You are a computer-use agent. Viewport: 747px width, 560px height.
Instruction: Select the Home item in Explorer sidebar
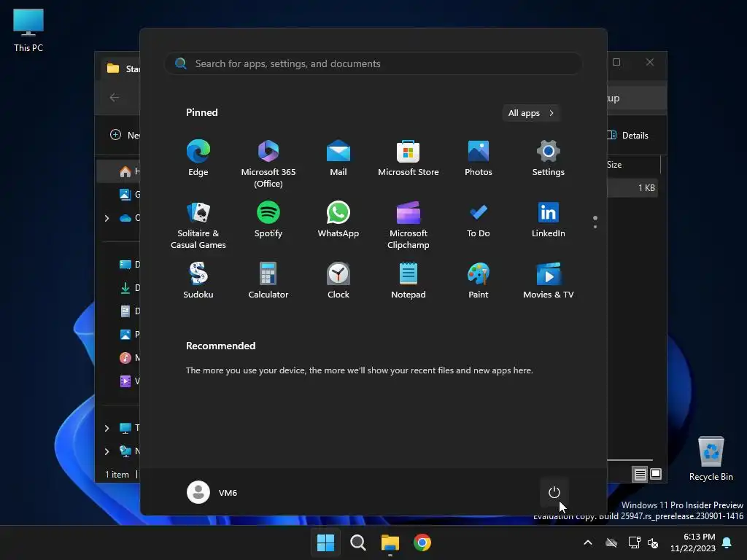click(x=119, y=171)
